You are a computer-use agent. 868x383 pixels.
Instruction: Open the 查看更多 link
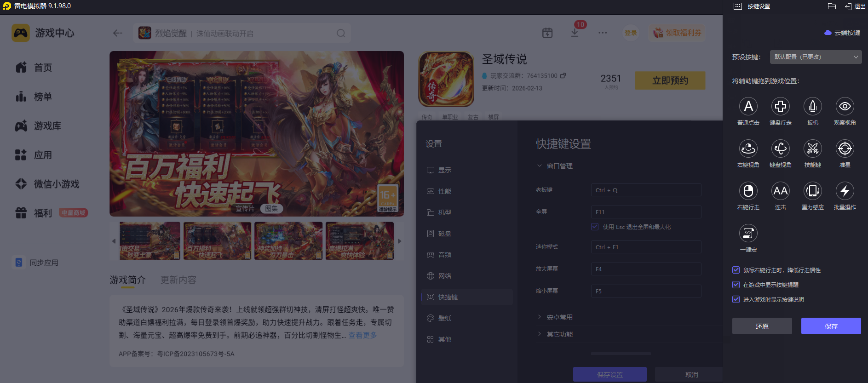tap(362, 335)
